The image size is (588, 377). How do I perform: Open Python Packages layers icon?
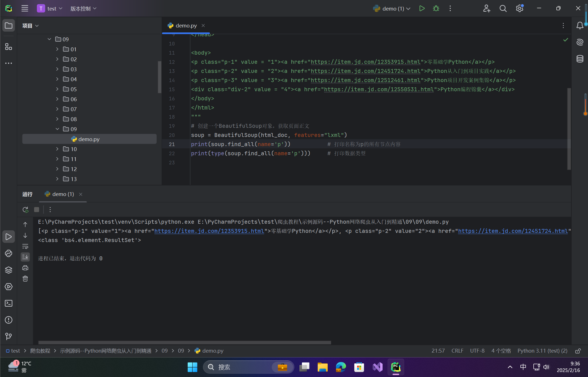coord(9,270)
